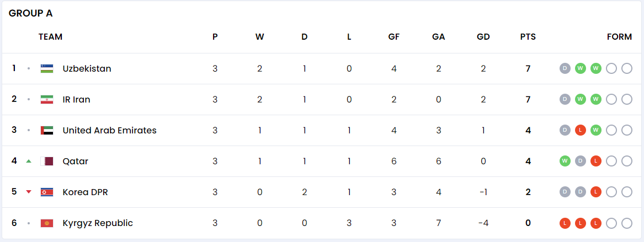
Task: Click the Korea DPR flag icon
Action: pos(47,192)
